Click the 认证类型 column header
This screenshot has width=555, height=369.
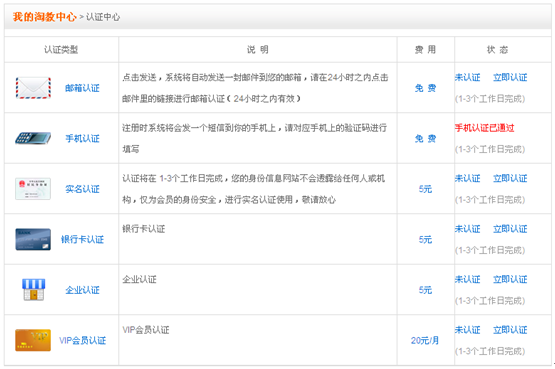point(61,50)
